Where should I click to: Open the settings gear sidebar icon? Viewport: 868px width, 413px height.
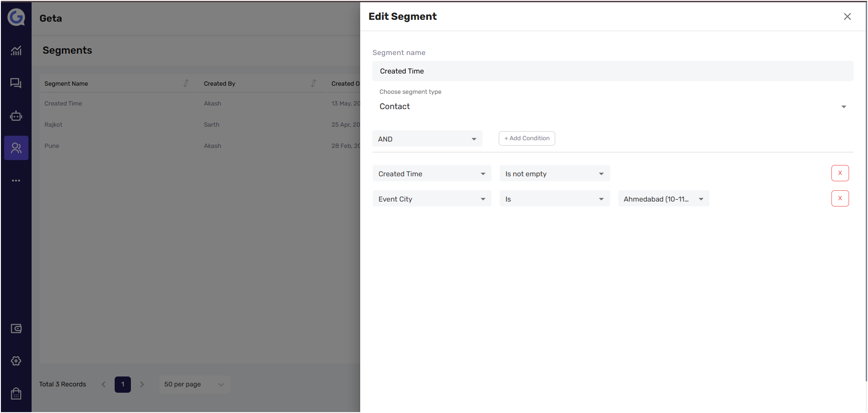(16, 361)
